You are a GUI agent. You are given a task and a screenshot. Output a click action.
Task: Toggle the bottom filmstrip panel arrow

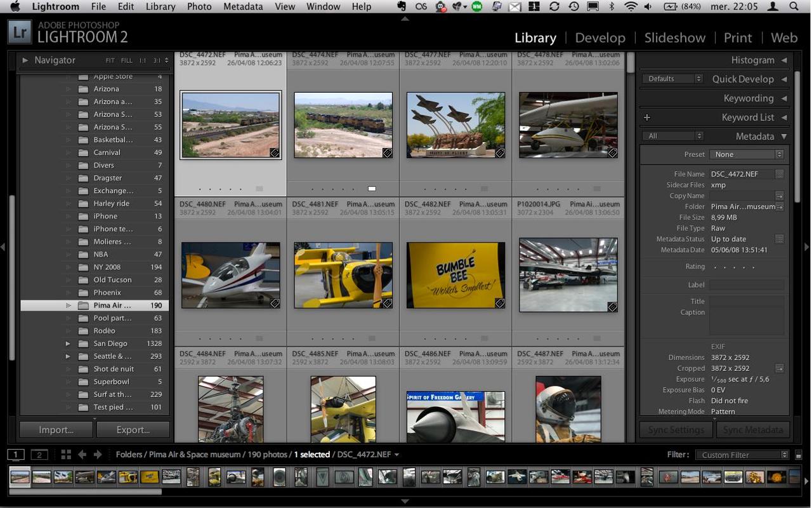(405, 501)
